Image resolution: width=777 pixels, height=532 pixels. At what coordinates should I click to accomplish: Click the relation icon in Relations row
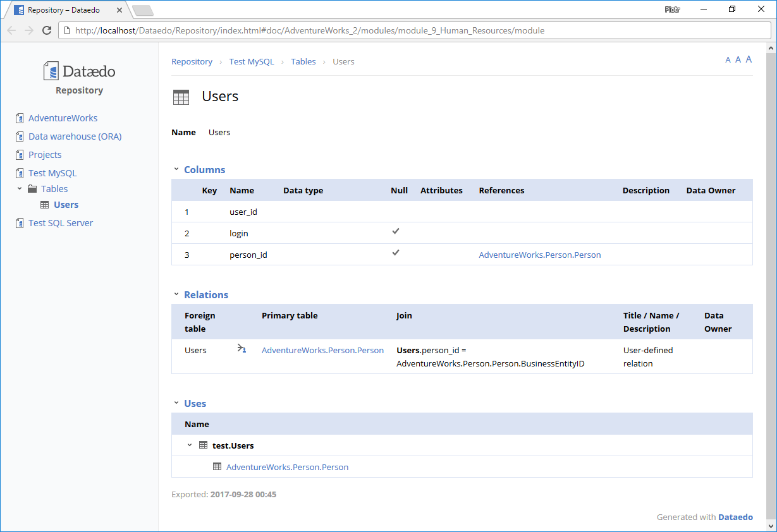click(x=242, y=349)
